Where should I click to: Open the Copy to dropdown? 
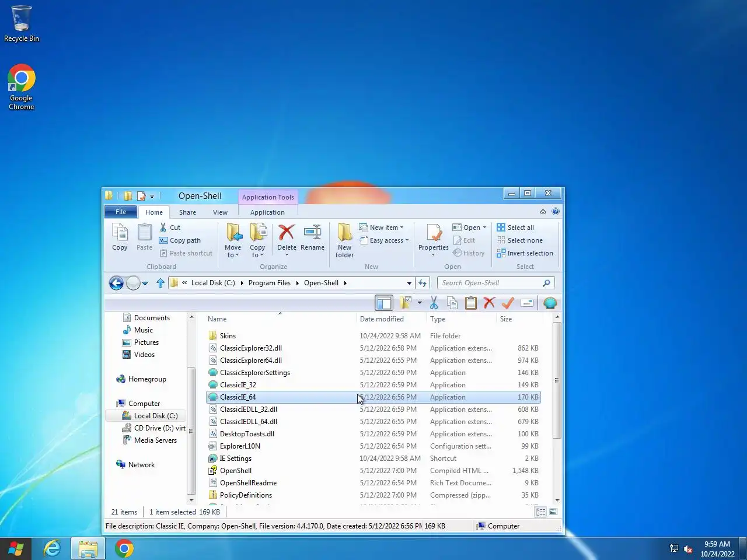point(257,240)
